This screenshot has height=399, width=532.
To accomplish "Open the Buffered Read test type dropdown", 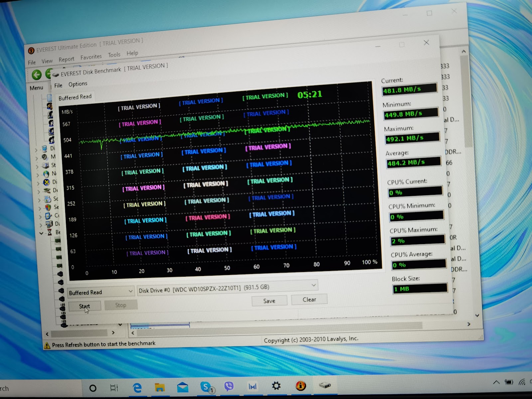I will coord(101,292).
